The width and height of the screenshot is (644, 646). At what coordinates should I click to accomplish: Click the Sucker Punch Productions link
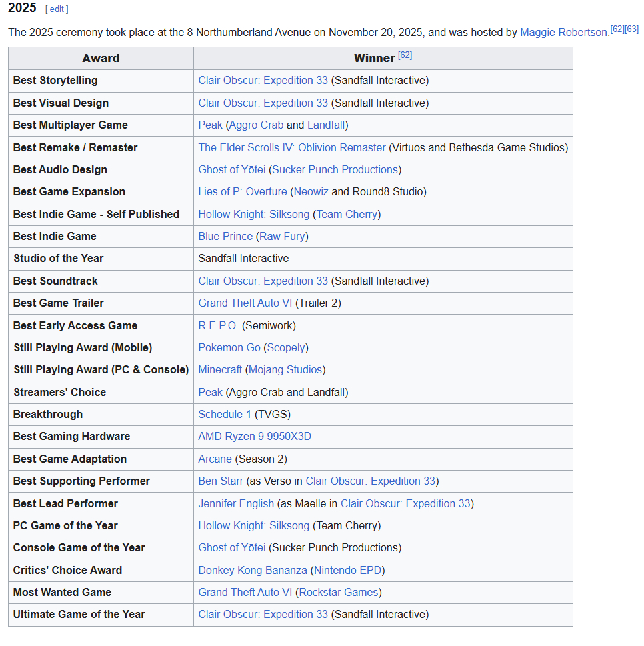tap(335, 170)
